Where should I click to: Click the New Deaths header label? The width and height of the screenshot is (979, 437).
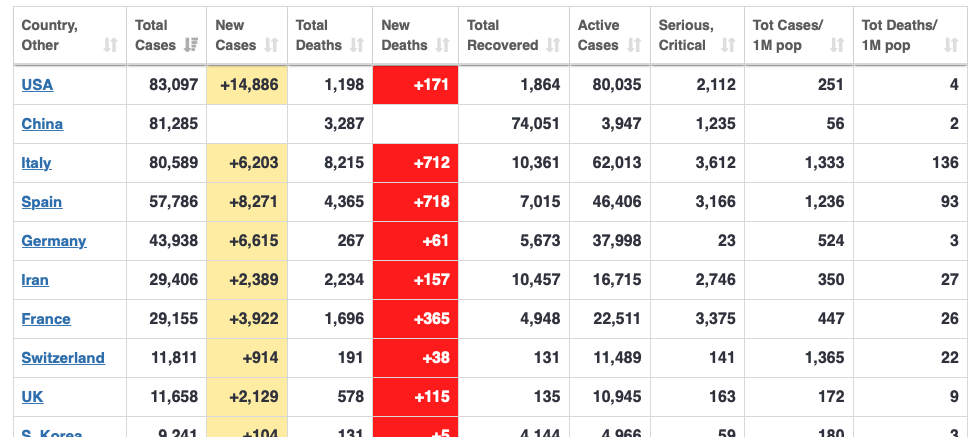pyautogui.click(x=404, y=35)
